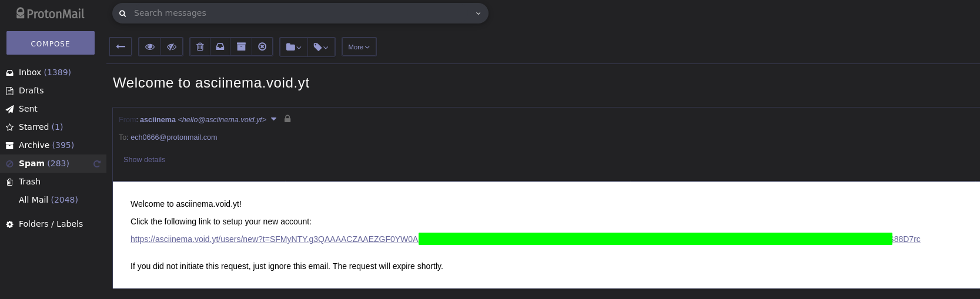This screenshot has width=980, height=299.
Task: Open the asciinema account setup link
Action: 525,239
